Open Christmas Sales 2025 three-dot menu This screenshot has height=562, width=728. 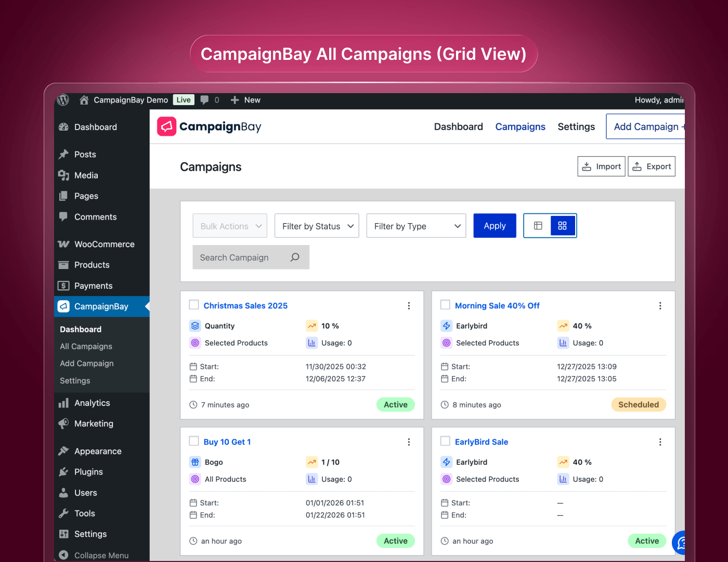(x=409, y=306)
